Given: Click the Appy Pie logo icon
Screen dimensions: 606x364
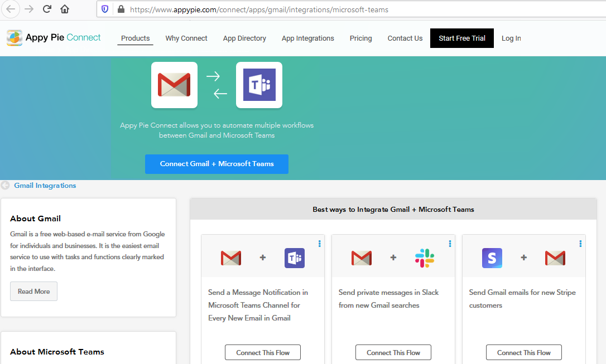Looking at the screenshot, I should coord(15,38).
